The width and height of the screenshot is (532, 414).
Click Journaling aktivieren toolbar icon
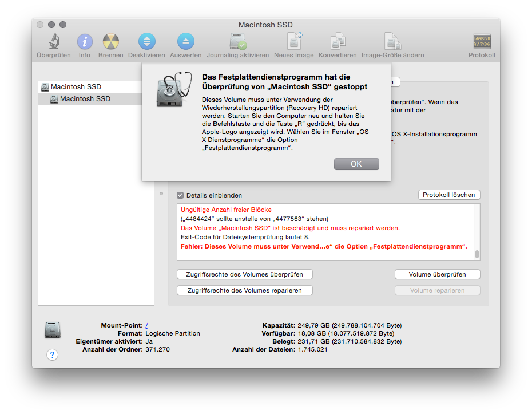pyautogui.click(x=238, y=41)
